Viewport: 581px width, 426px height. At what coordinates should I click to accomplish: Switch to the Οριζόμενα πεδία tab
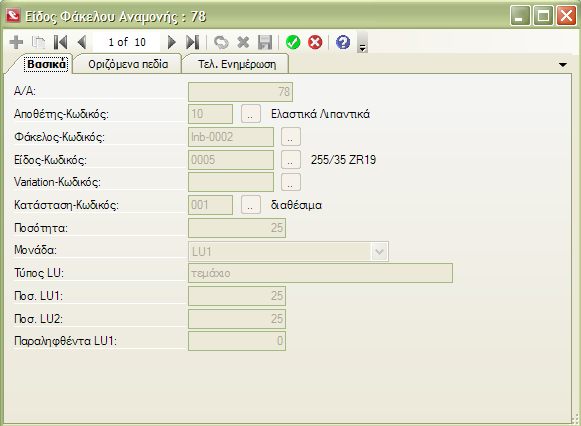(128, 64)
